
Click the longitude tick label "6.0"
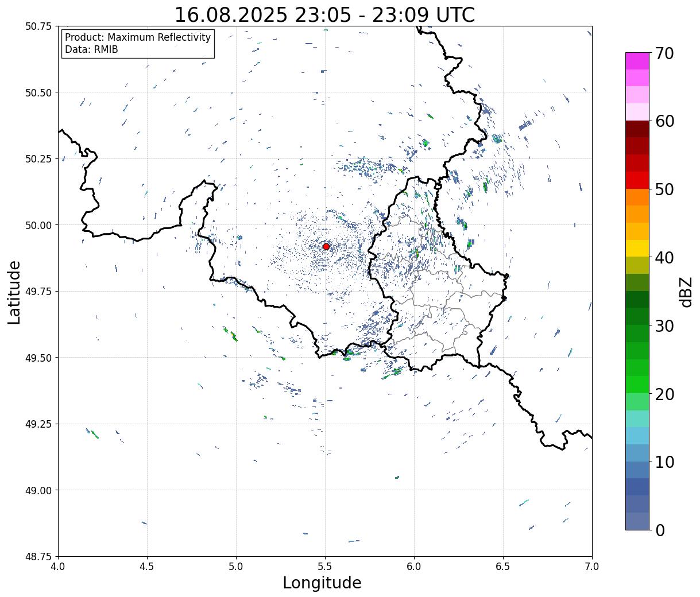coord(414,567)
